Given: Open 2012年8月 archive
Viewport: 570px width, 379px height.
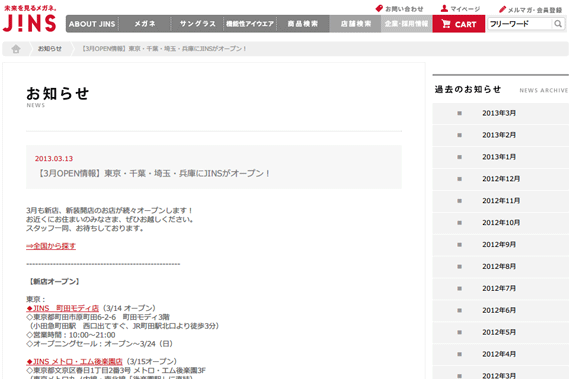Looking at the screenshot, I should [500, 266].
